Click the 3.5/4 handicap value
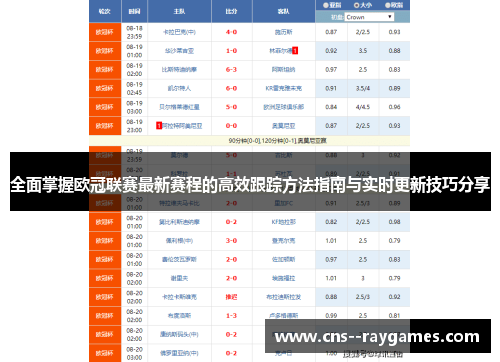The image size is (500, 362). tap(363, 88)
